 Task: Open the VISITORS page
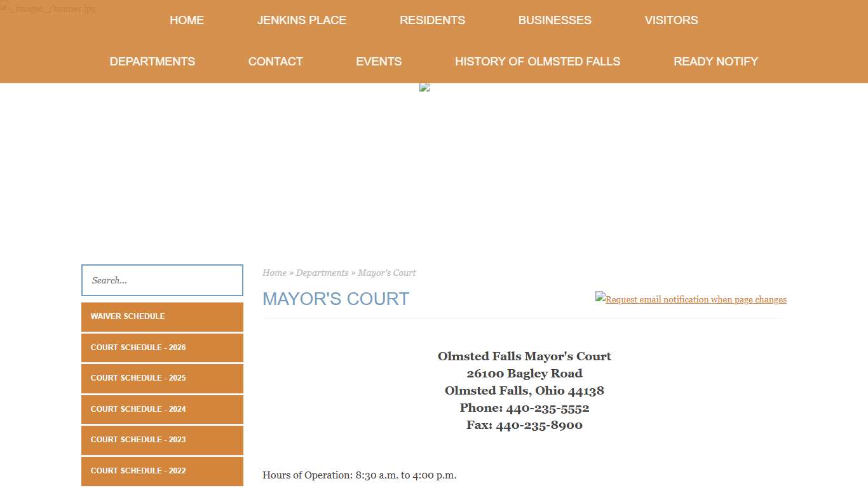pyautogui.click(x=671, y=20)
